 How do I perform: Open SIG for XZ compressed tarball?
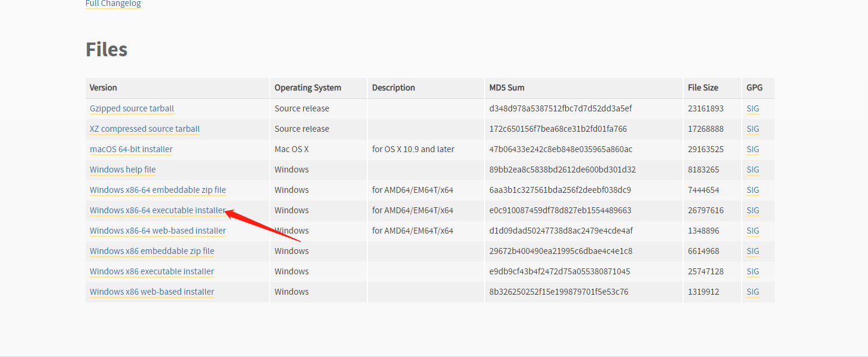pos(753,129)
